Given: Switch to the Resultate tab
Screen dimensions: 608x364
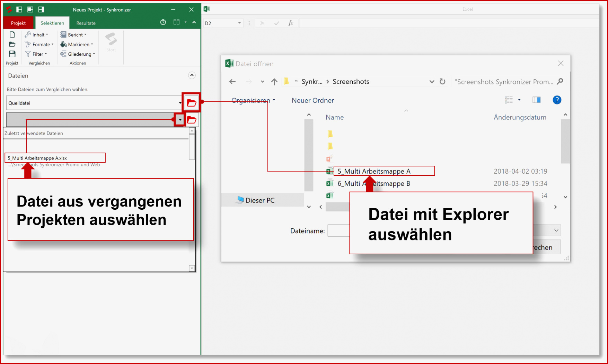Looking at the screenshot, I should coord(86,23).
